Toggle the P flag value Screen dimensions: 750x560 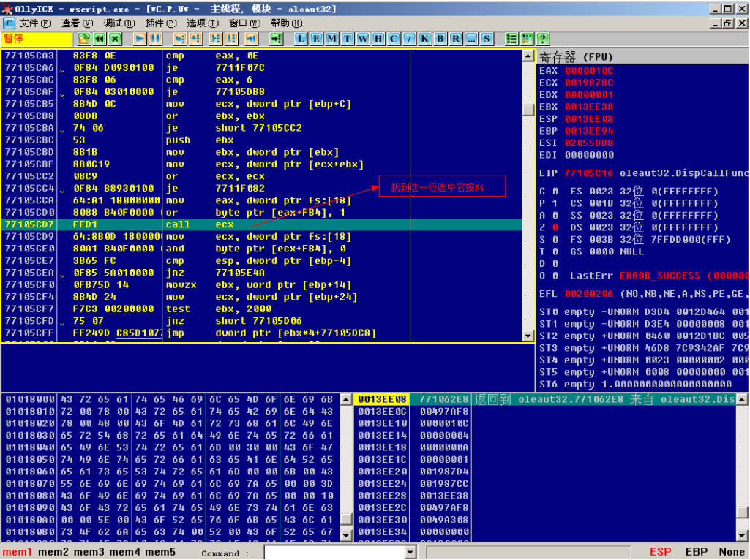click(555, 203)
